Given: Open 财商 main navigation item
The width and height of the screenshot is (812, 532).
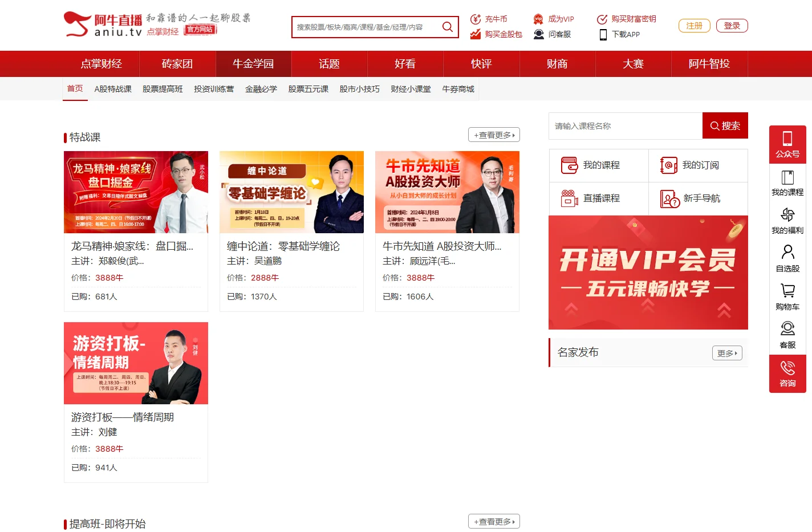Looking at the screenshot, I should 557,64.
